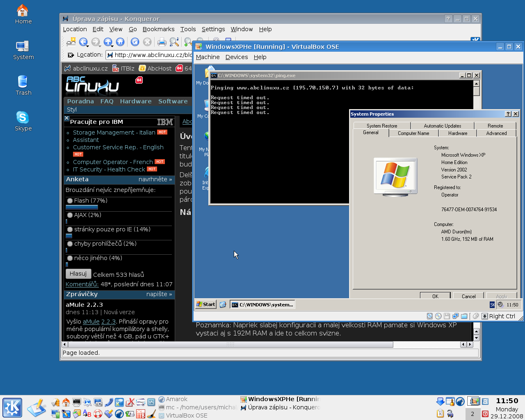Click the red power icon in the panel
The width and height of the screenshot is (525, 420).
pos(485,414)
